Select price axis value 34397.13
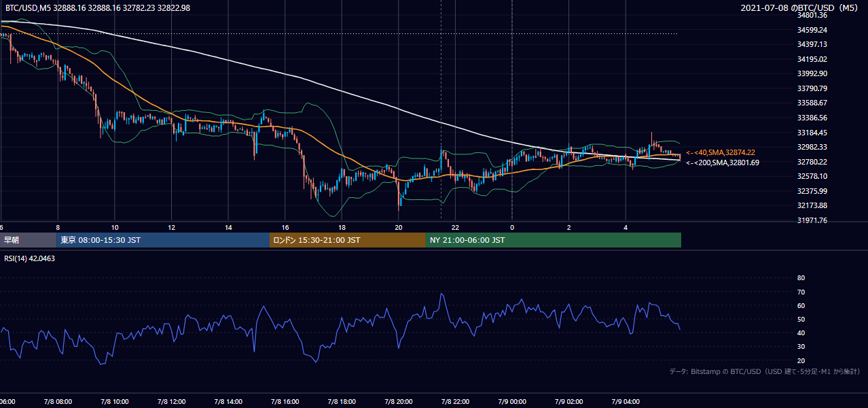 812,44
